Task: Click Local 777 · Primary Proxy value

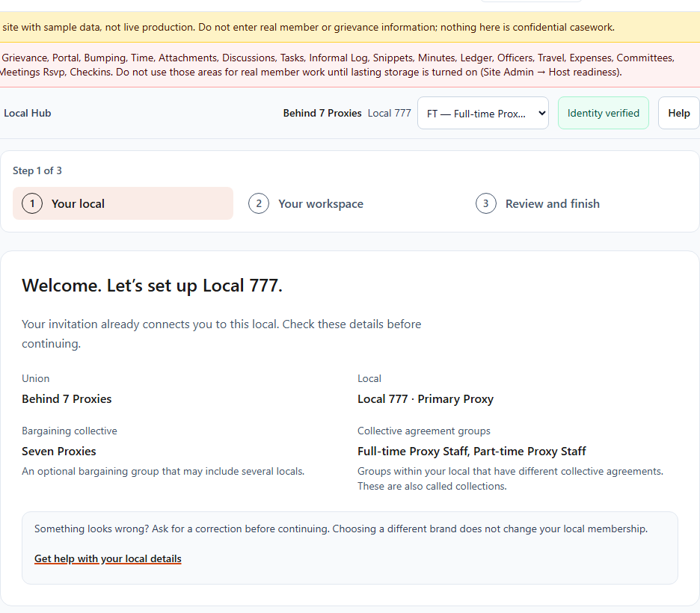Action: pos(426,399)
